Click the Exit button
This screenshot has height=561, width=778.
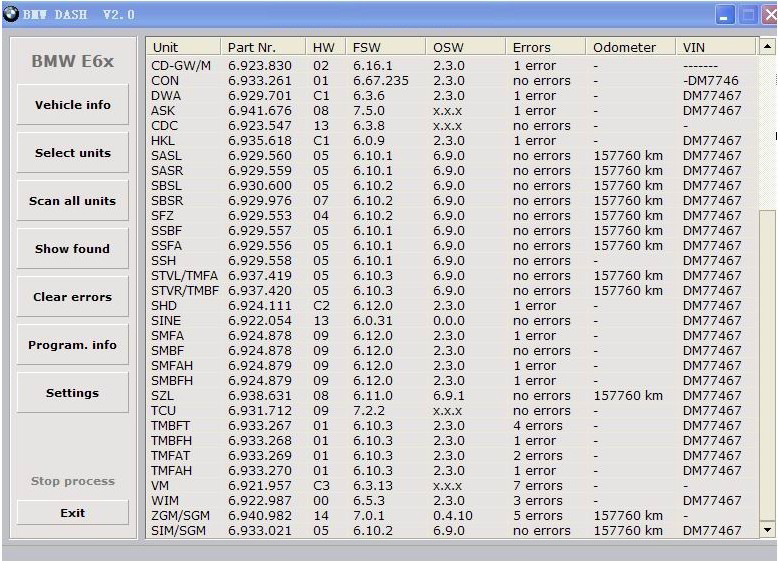click(72, 513)
